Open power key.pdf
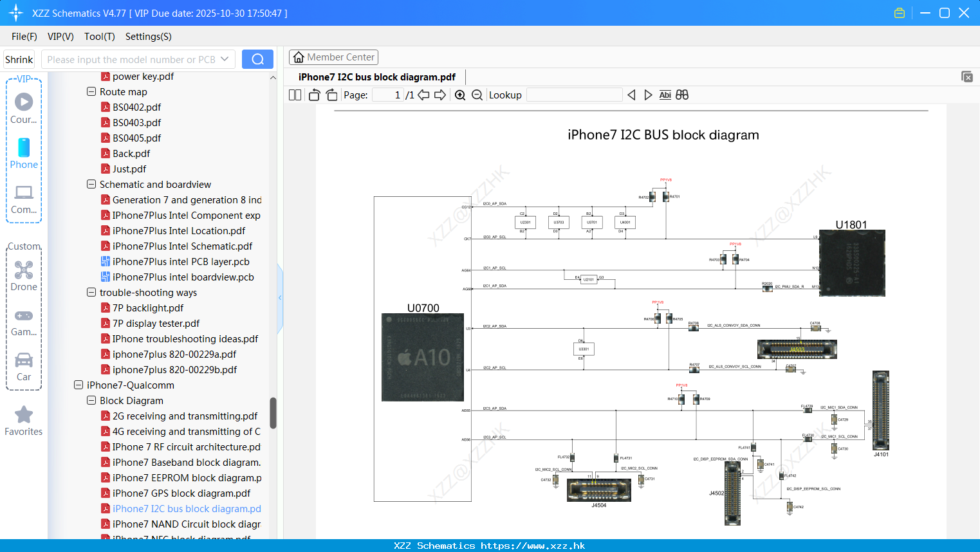 143,77
